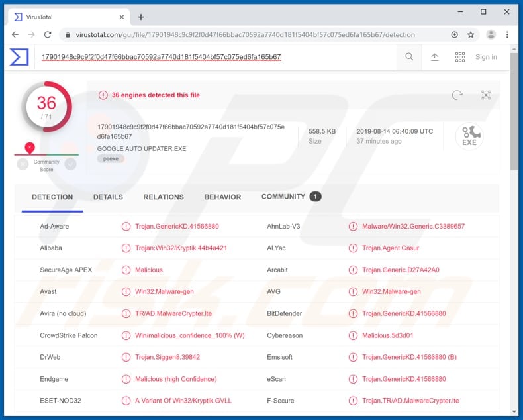Click the EXE file type icon
The width and height of the screenshot is (523, 420).
coord(469,136)
